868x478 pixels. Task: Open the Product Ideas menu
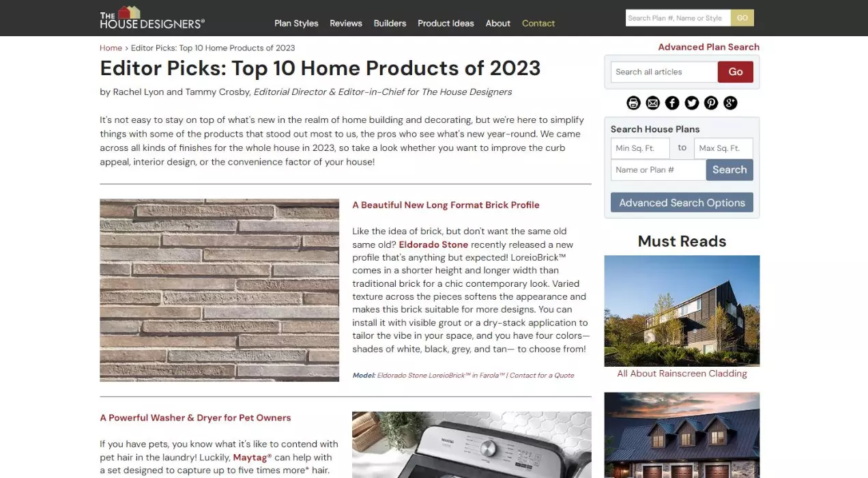point(446,23)
